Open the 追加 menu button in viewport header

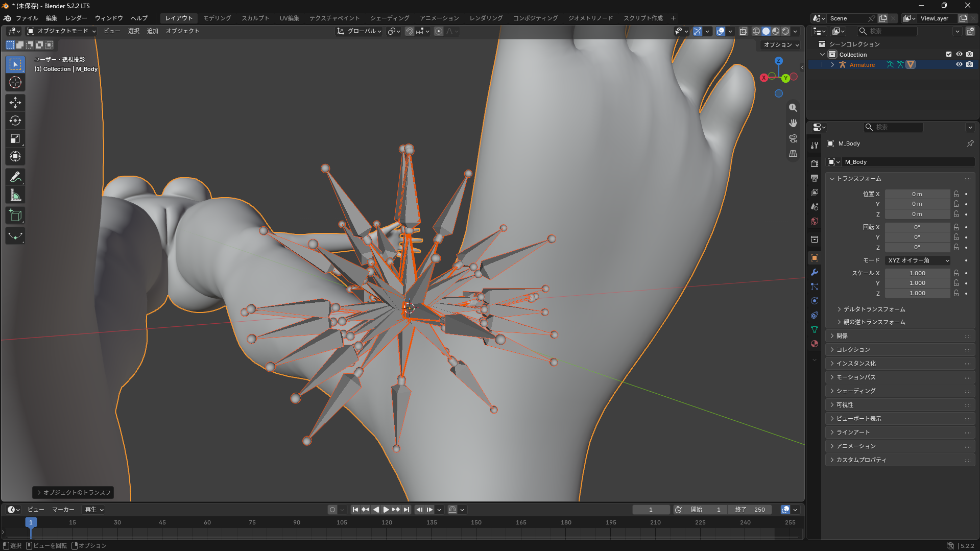(153, 31)
